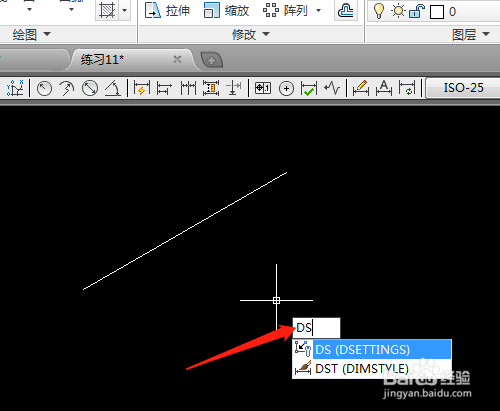Open the Hatch tool dropdown arrow

click(124, 11)
